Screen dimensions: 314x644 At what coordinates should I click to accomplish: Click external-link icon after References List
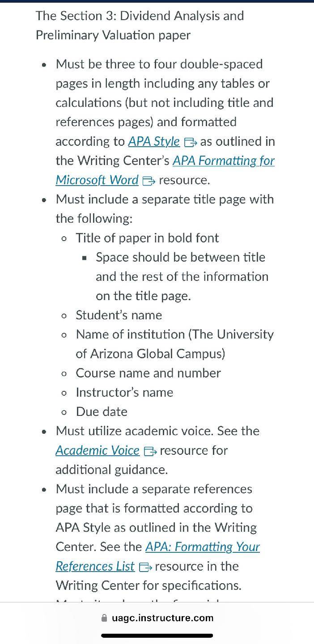point(146,567)
